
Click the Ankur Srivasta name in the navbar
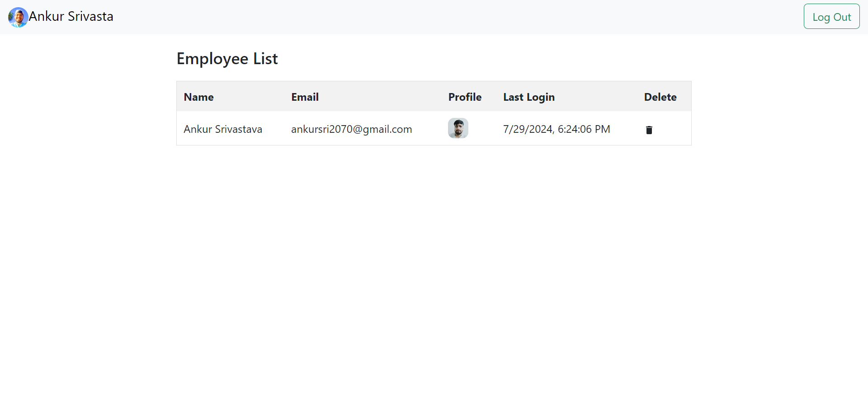pos(71,17)
